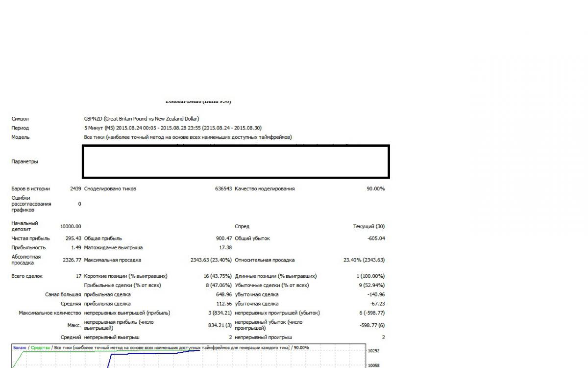Image resolution: width=588 pixels, height=368 pixels.
Task: Select the absolute drawdown value '2326.77'
Action: (72, 260)
